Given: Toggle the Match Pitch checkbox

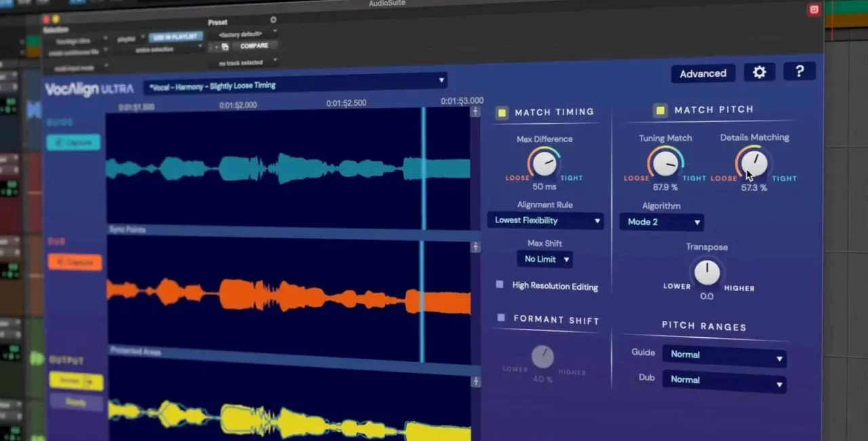Looking at the screenshot, I should [659, 110].
